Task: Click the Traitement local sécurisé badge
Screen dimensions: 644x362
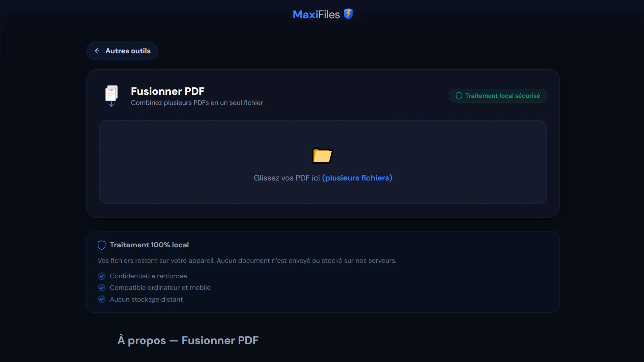Action: coord(498,96)
